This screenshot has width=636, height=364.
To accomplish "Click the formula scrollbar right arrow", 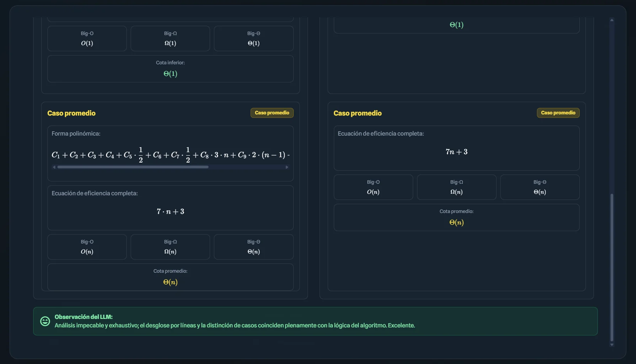I will (287, 167).
